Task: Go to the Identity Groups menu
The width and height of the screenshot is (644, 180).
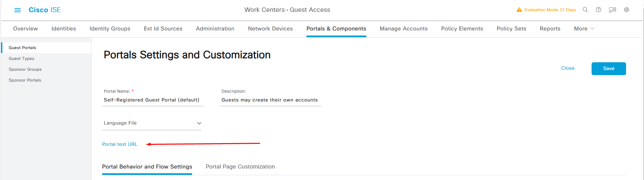Action: click(x=110, y=29)
